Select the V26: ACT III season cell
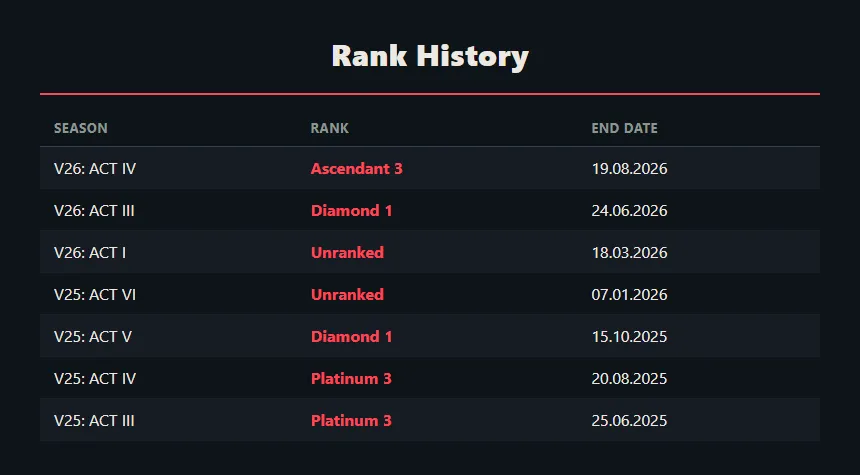Viewport: 860px width, 475px height. pos(94,211)
